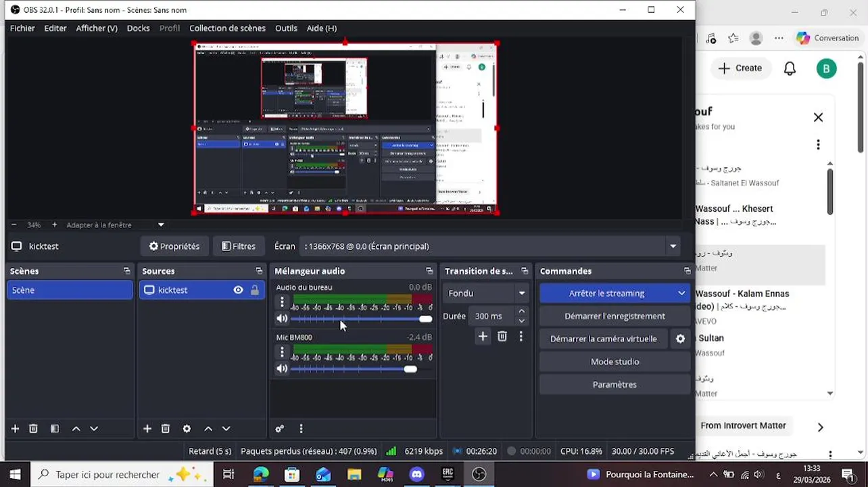Screen dimensions: 868x487
Task: Click Démarrer la caméra virtuelle button
Action: coord(604,339)
